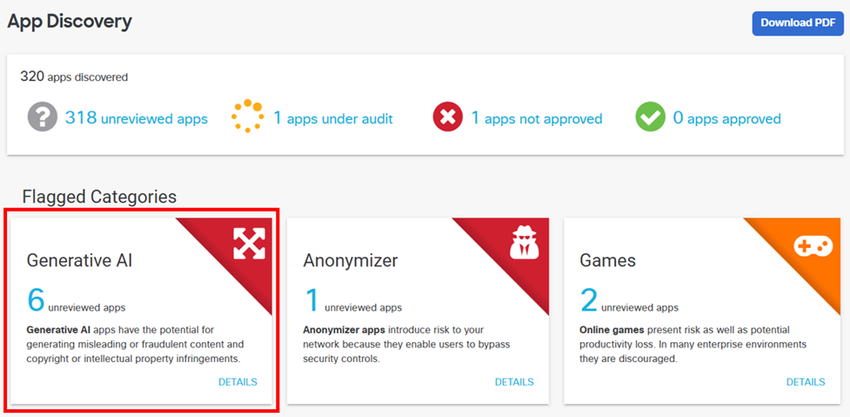850x417 pixels.
Task: Click the green checkmark approved icon
Action: click(650, 118)
